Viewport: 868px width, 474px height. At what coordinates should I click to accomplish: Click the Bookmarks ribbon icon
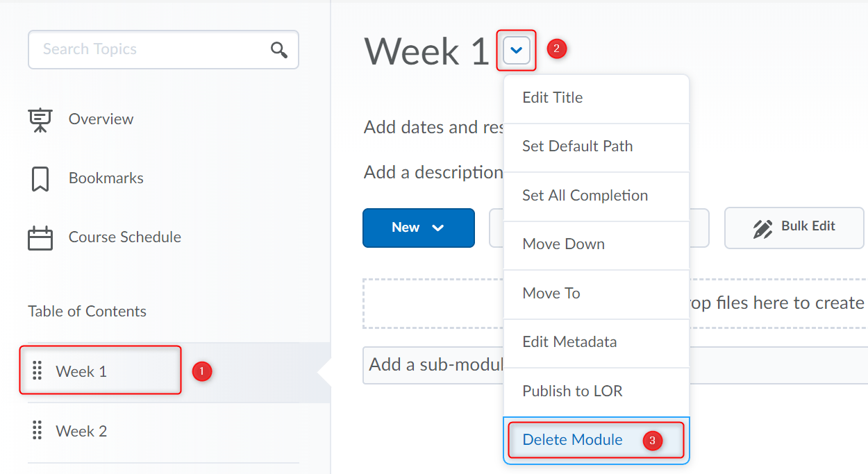tap(40, 178)
